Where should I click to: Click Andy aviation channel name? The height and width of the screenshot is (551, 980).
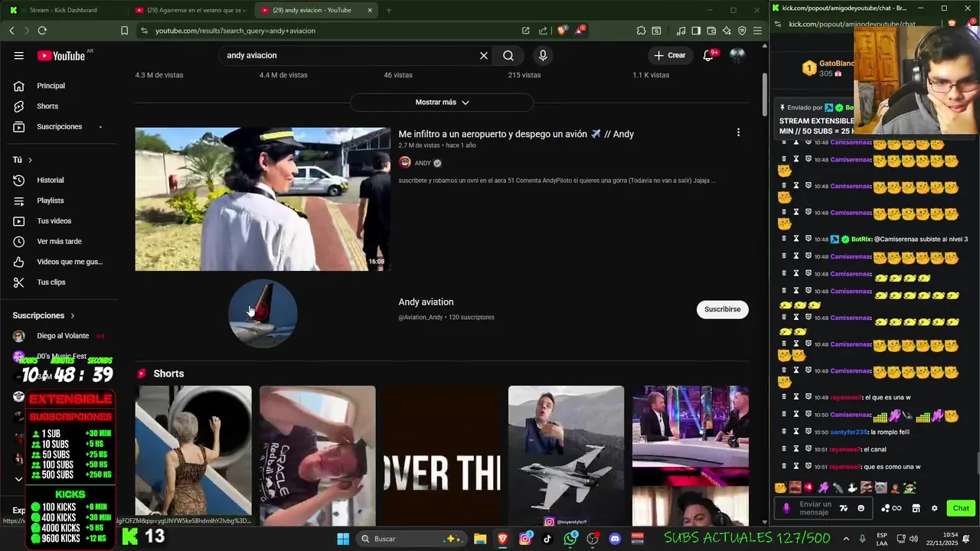pos(426,302)
